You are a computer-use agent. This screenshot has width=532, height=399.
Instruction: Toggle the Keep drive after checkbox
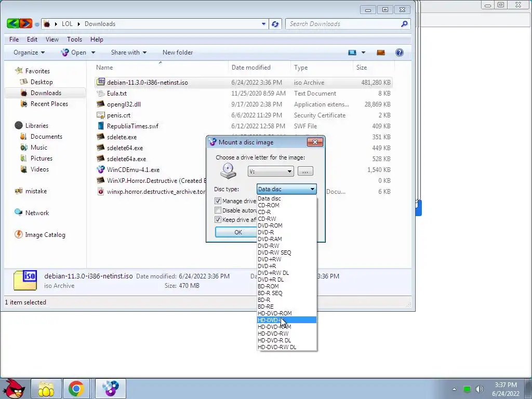[218, 220]
